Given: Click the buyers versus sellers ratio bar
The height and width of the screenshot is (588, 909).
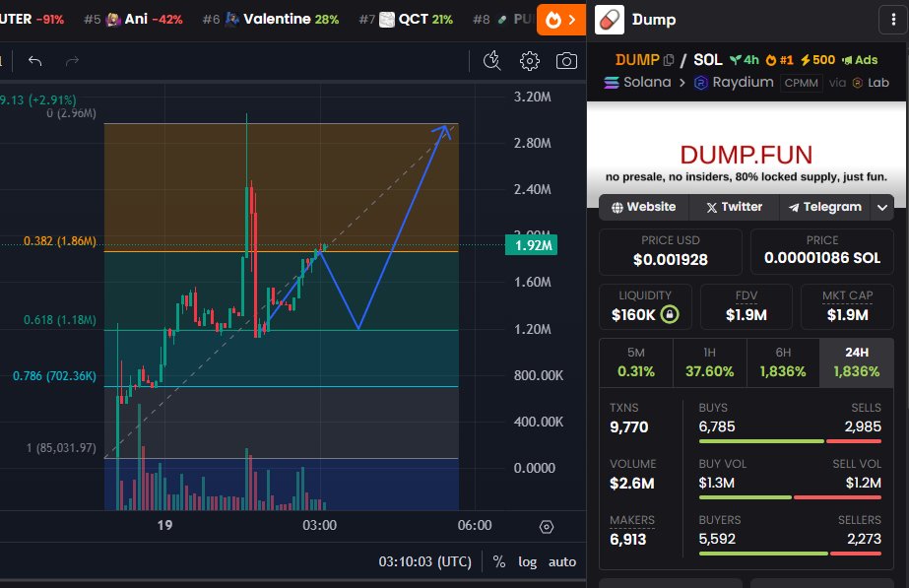Looking at the screenshot, I should tap(790, 554).
